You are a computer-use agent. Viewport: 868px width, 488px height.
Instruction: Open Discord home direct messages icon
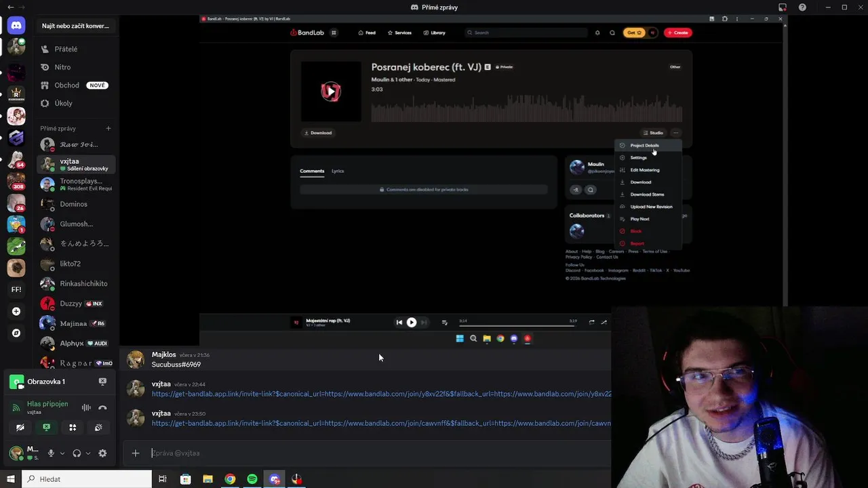click(x=16, y=26)
